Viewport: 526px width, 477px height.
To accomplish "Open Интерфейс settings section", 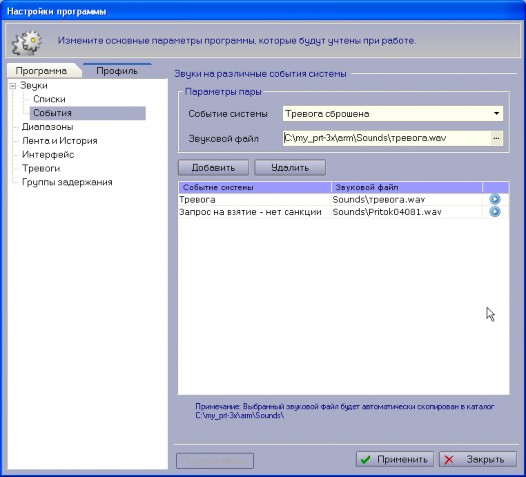I will (48, 155).
